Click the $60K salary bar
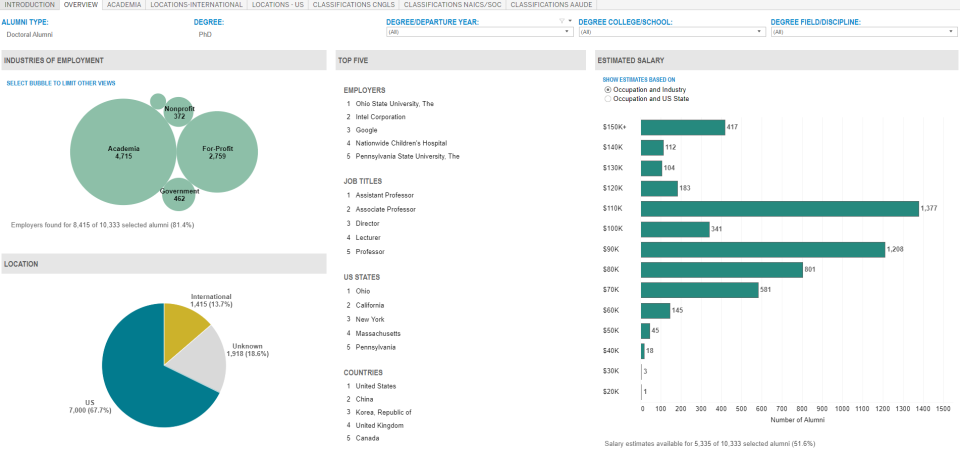The image size is (960, 450). point(656,310)
